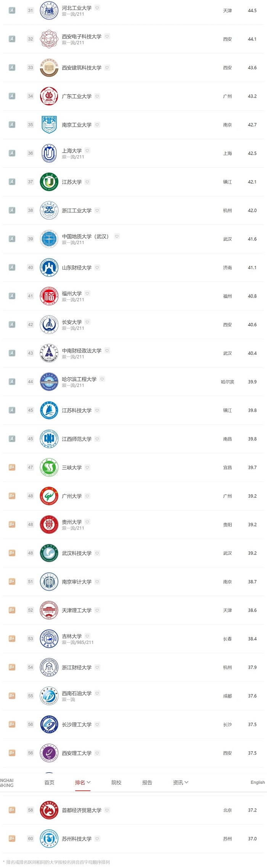Click the A tier badge for 河北工业大学
Screen dimensions: 267x868
pyautogui.click(x=12, y=11)
